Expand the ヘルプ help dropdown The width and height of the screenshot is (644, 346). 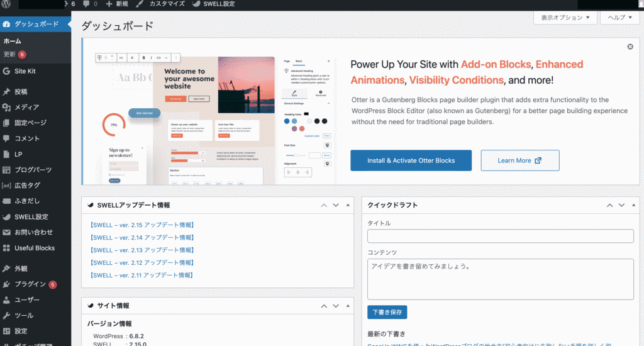click(x=620, y=18)
